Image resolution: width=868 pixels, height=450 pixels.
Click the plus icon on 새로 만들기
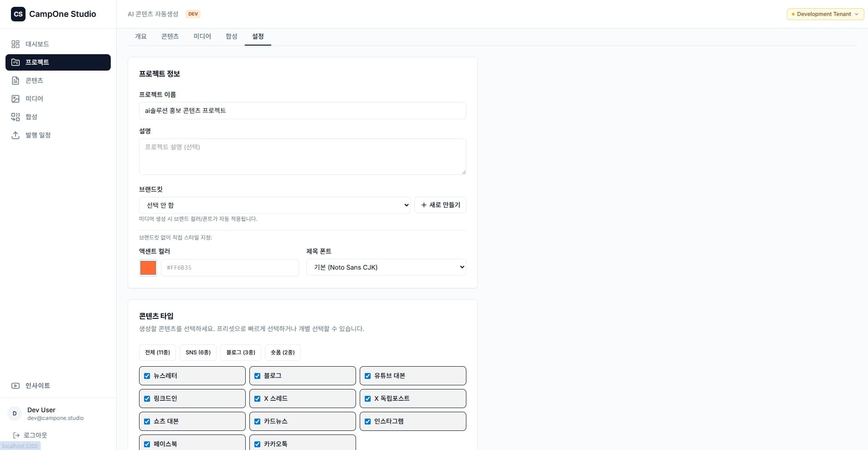[x=424, y=205]
